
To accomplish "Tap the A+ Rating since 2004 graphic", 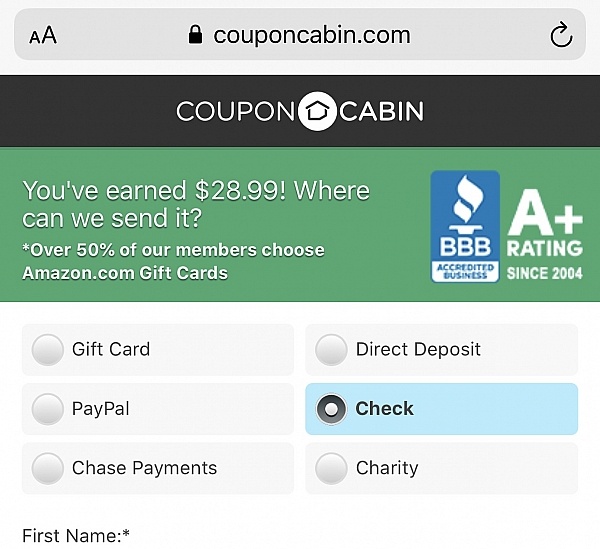I will click(545, 234).
